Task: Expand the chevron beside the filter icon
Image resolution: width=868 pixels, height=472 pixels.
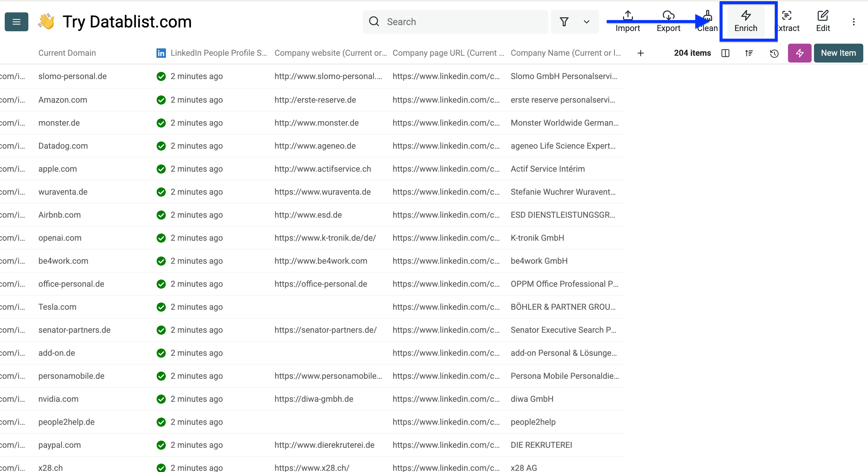Action: click(586, 22)
